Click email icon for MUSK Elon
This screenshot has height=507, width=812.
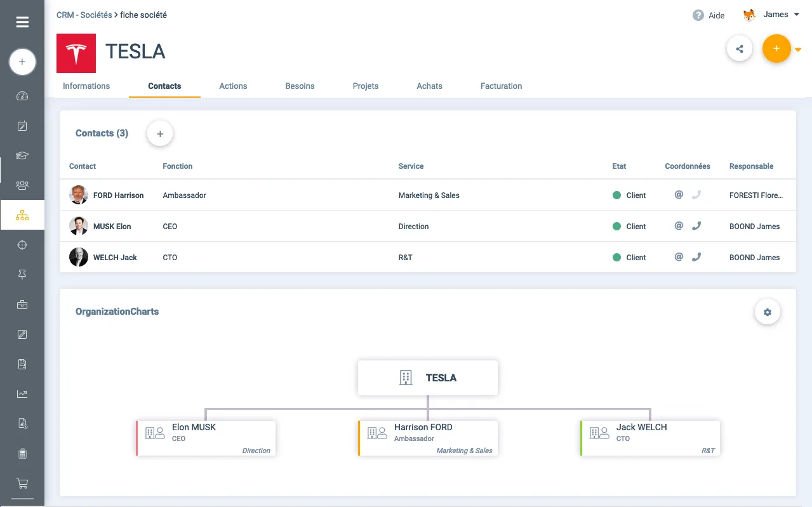click(679, 226)
